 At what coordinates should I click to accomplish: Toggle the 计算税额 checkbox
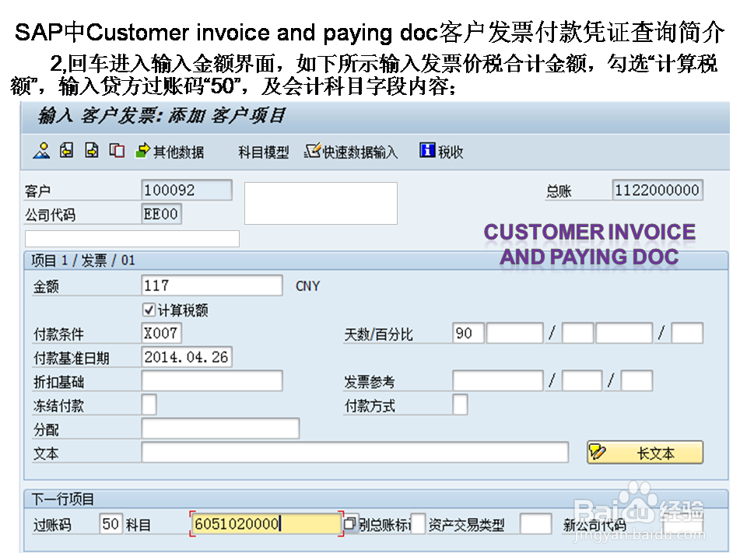[x=149, y=310]
